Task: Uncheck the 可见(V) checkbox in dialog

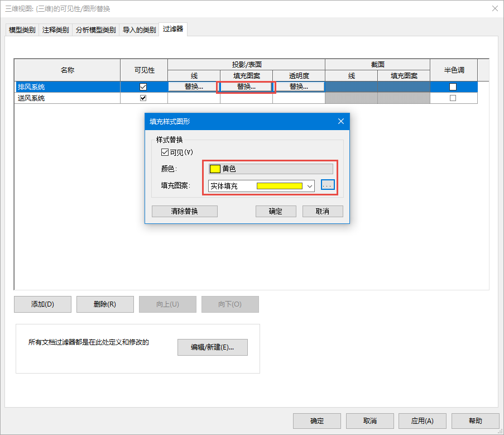Action: [x=165, y=152]
